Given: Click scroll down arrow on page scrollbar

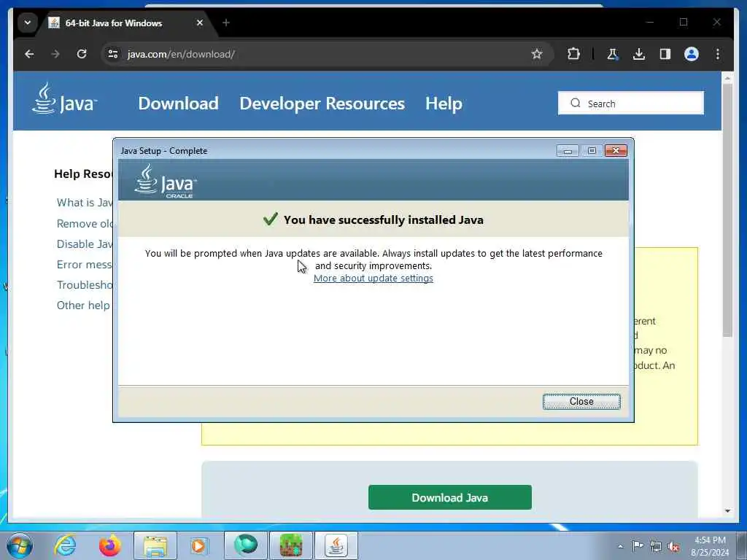Looking at the screenshot, I should click(727, 511).
